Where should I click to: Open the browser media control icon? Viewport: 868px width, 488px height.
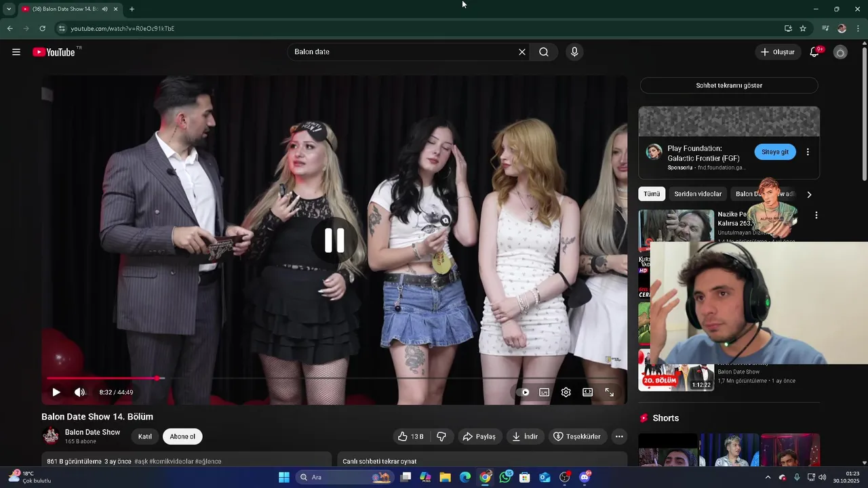[825, 28]
